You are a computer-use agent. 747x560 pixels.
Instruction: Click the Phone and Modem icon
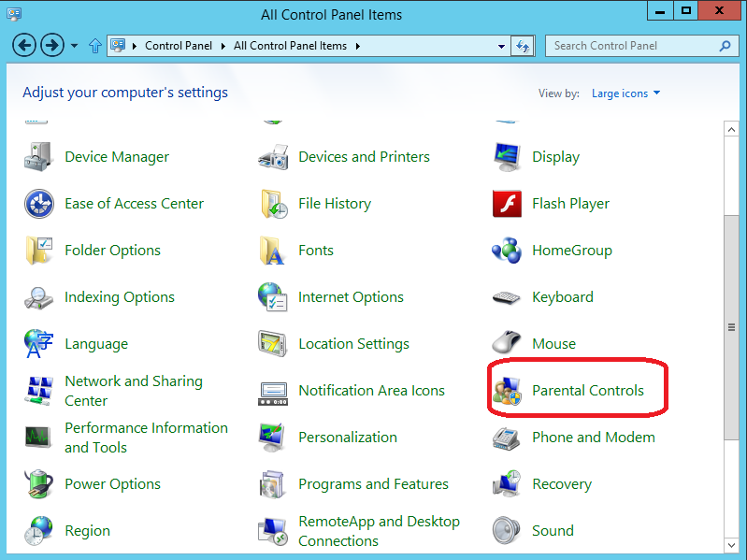click(506, 438)
